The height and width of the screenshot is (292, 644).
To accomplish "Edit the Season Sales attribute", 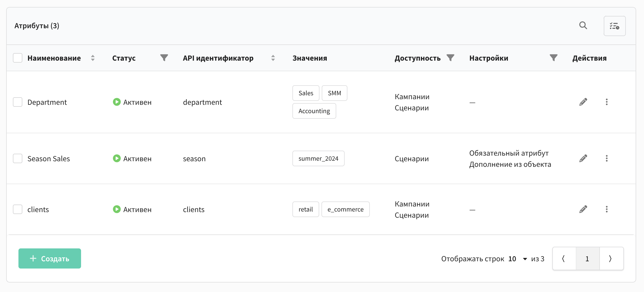I will [x=583, y=158].
